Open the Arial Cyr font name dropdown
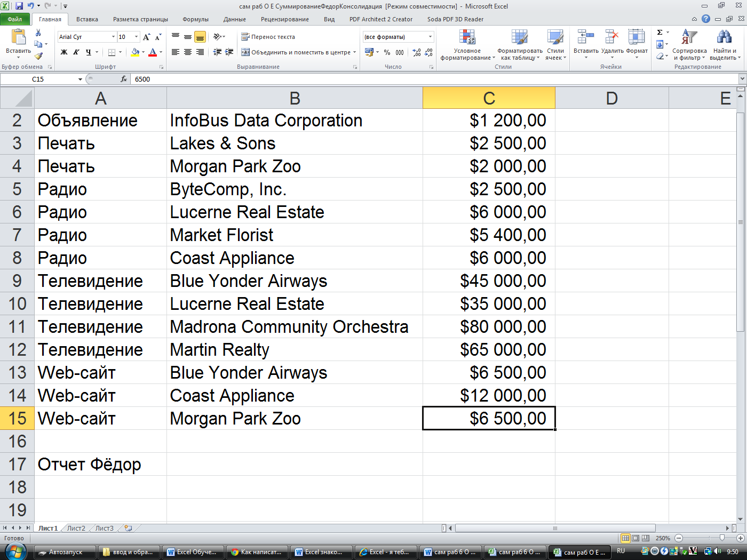This screenshot has width=747, height=560. tap(113, 37)
